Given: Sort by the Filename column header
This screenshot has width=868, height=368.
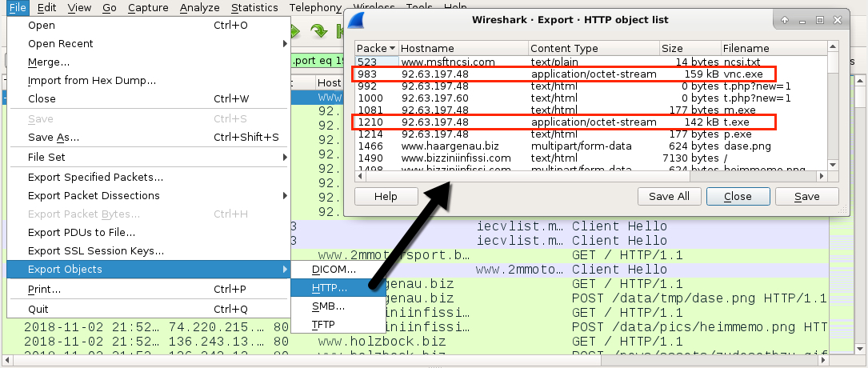Looking at the screenshot, I should pos(774,48).
